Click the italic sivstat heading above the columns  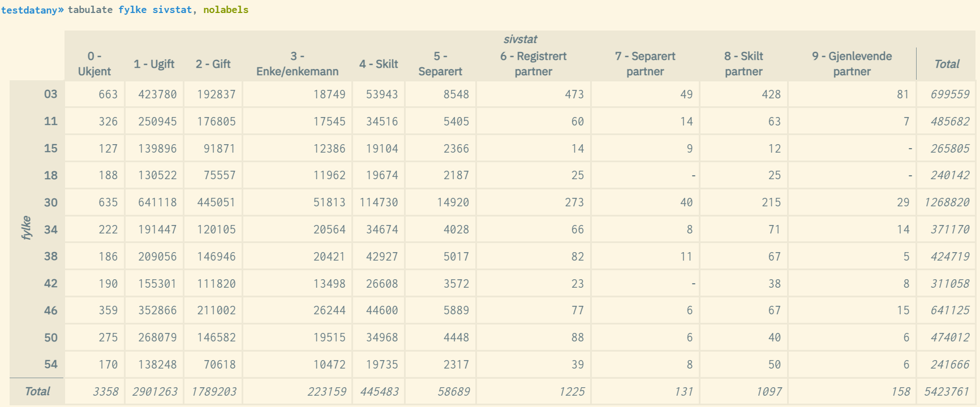click(x=520, y=39)
